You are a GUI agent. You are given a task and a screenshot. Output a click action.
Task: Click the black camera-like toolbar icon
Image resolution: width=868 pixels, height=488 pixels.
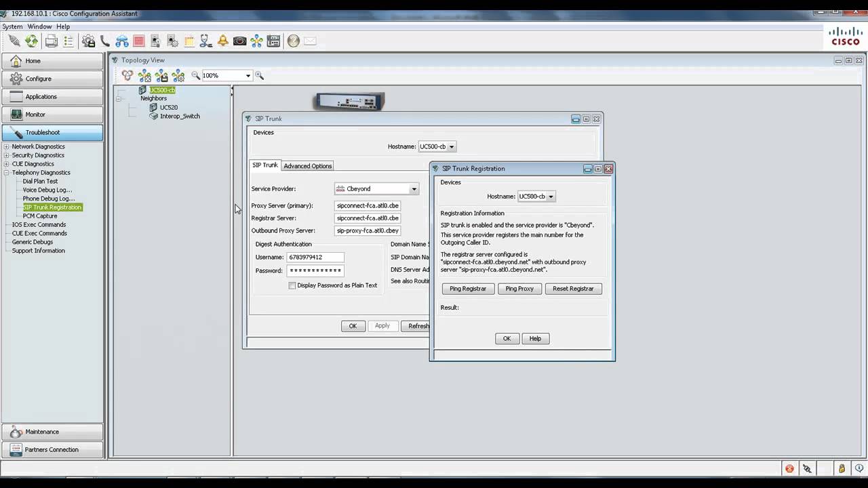239,41
